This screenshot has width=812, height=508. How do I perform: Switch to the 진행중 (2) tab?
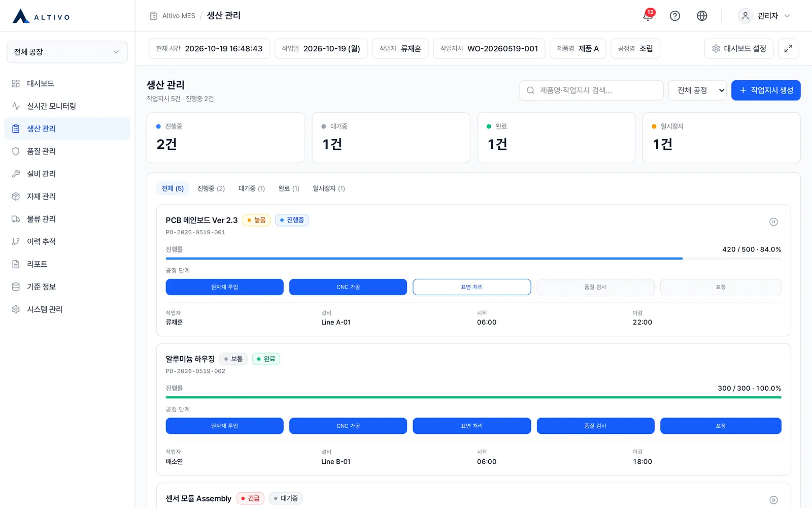pyautogui.click(x=211, y=188)
